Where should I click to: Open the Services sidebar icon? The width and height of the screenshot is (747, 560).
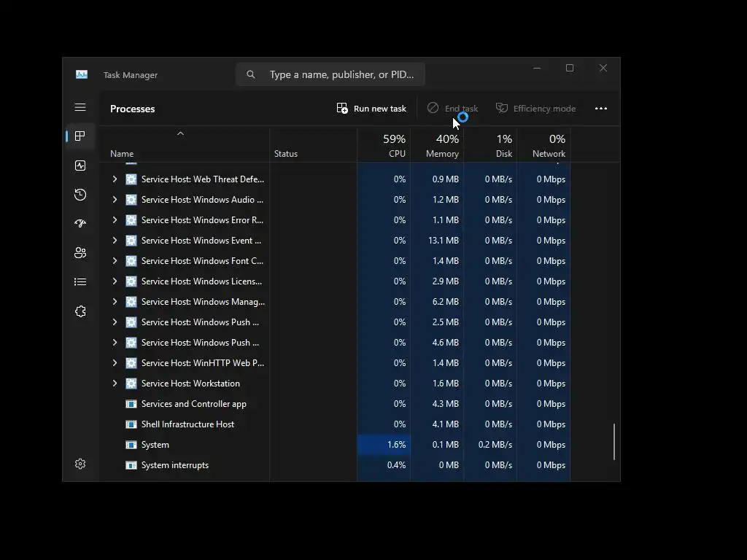(x=80, y=311)
